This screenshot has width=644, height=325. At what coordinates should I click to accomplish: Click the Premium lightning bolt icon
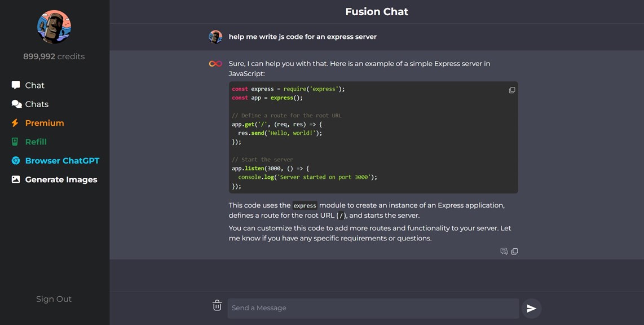[x=15, y=123]
